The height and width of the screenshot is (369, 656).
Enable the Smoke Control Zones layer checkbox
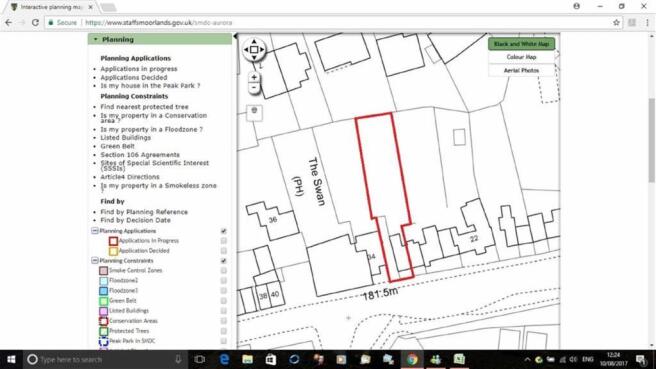223,270
